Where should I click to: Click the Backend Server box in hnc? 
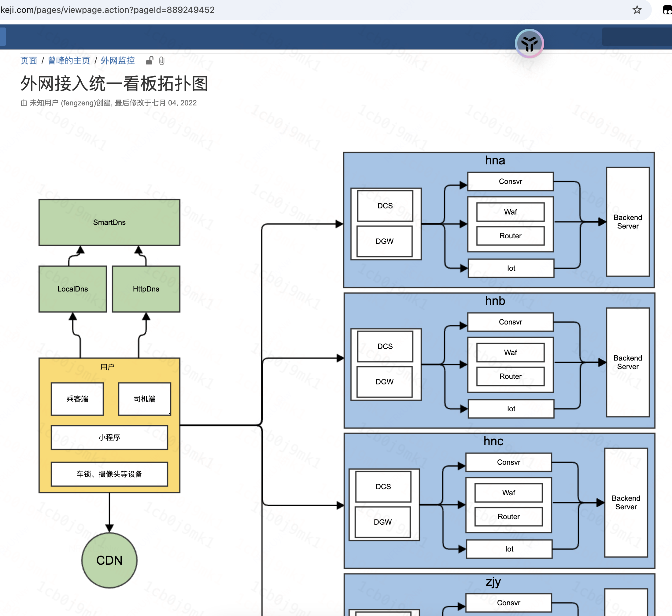point(626,503)
